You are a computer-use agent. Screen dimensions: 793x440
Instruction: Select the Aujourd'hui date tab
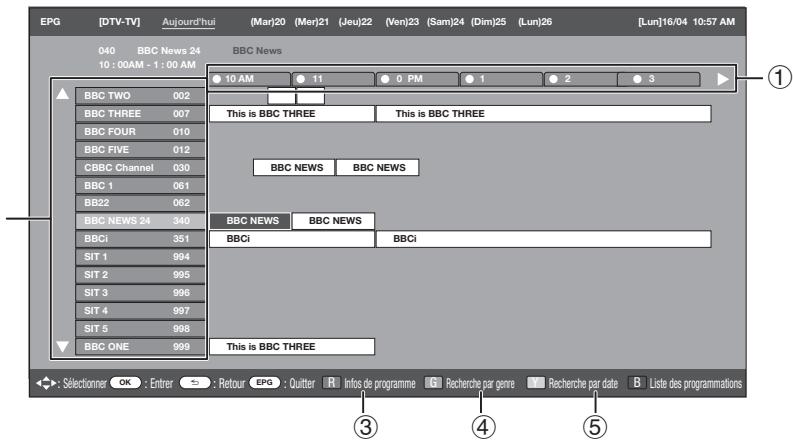pyautogui.click(x=189, y=22)
